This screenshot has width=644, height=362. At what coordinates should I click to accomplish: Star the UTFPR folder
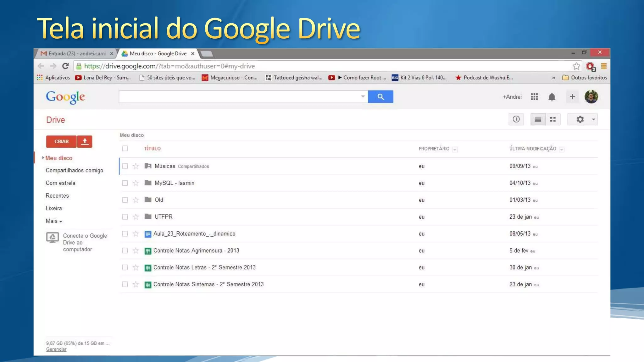click(136, 217)
